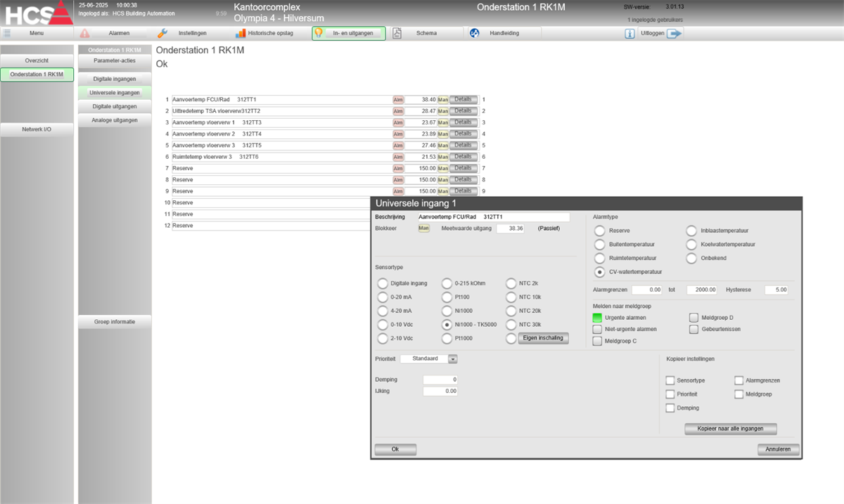
Task: Open Details for Ruimtetemp vloerverw 3
Action: [x=463, y=157]
